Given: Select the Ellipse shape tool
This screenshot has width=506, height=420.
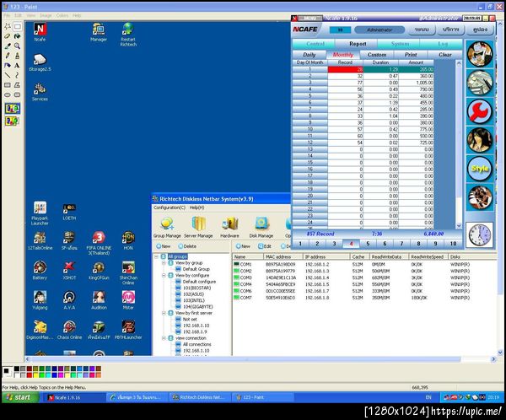Looking at the screenshot, I should click(x=8, y=95).
